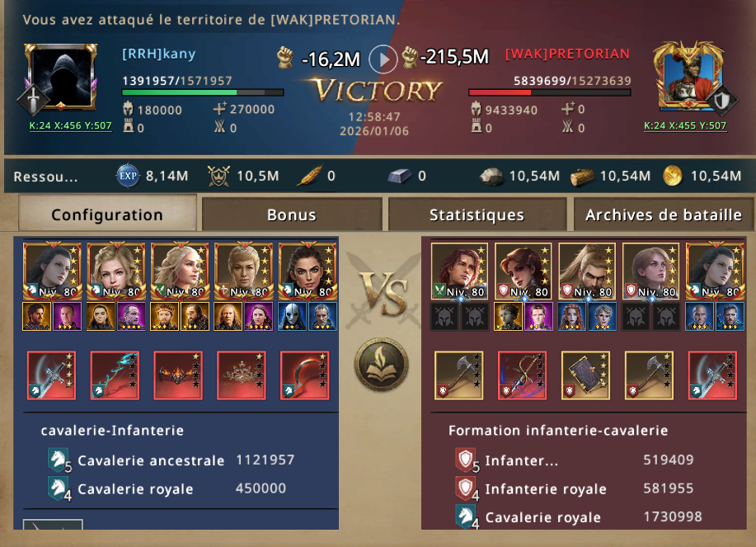Click the attacker's crown equipment icon
The width and height of the screenshot is (756, 547).
click(241, 375)
